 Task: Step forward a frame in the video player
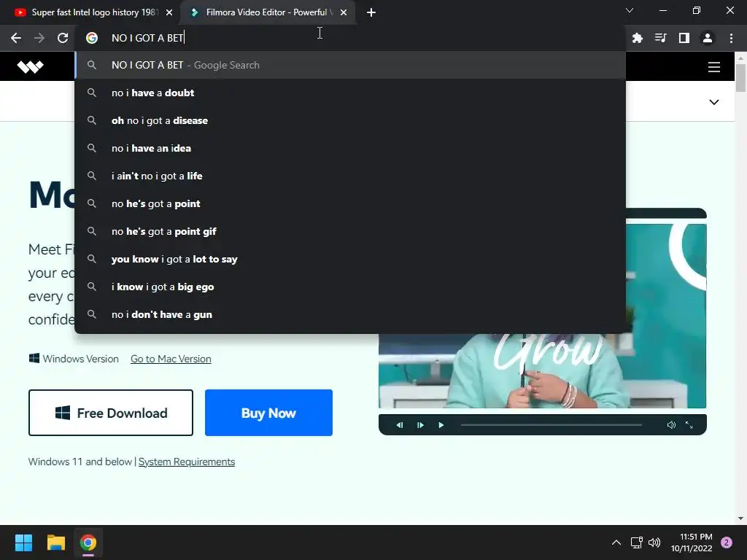click(x=420, y=425)
